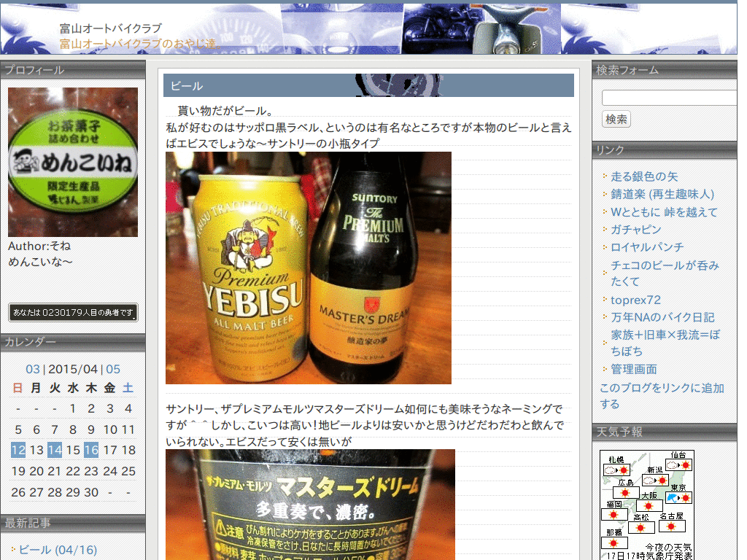Click the 名古屋 weather icon on map
The width and height of the screenshot is (747, 560).
click(672, 526)
